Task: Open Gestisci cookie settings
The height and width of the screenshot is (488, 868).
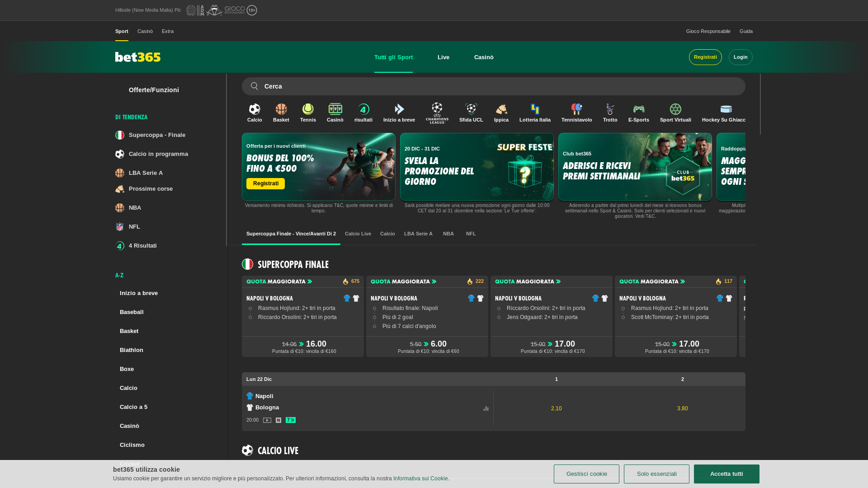Action: point(586,474)
